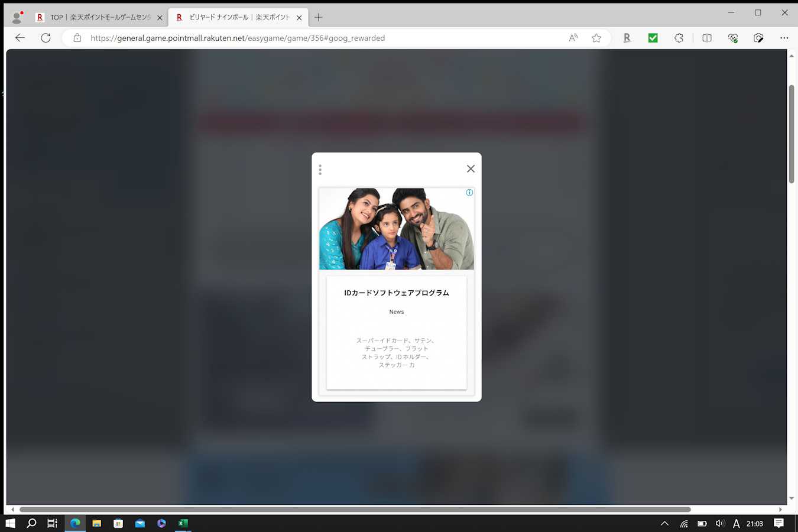Click the scroll up arrow of the page

click(791, 56)
